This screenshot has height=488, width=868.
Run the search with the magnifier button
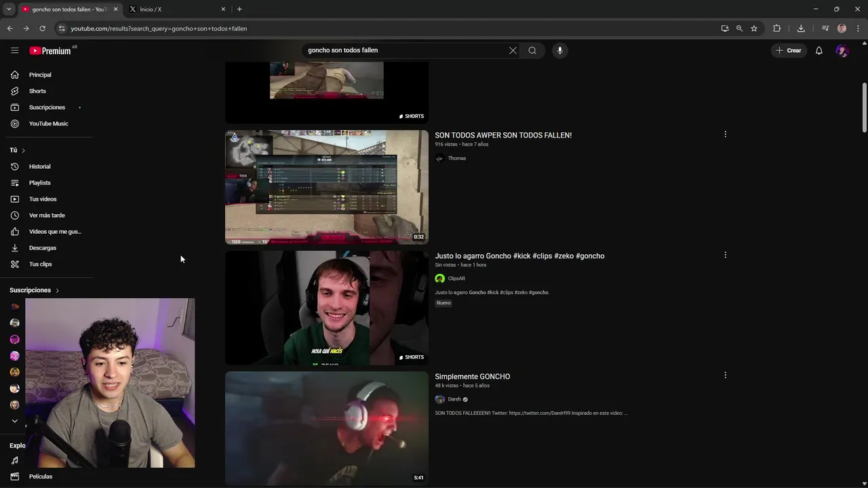point(532,50)
